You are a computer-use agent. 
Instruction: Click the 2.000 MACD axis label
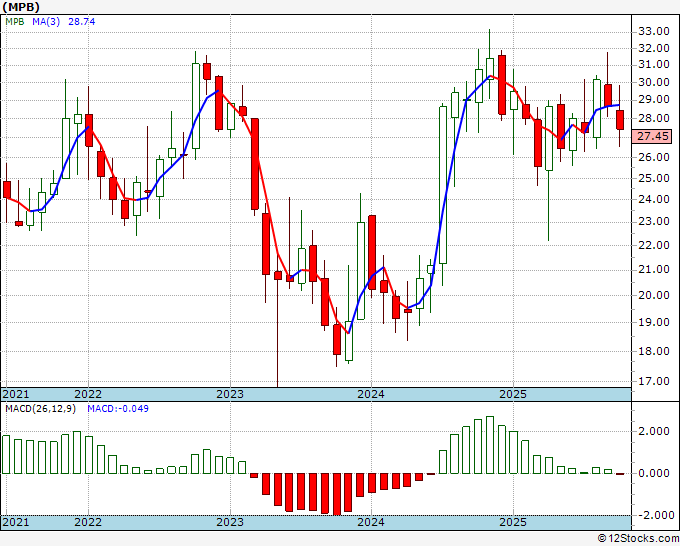(654, 431)
